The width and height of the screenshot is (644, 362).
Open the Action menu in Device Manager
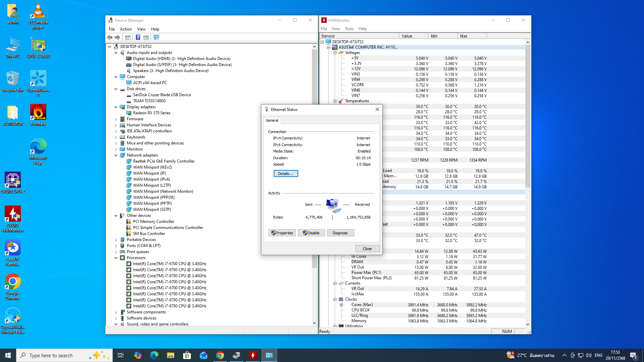coord(126,29)
